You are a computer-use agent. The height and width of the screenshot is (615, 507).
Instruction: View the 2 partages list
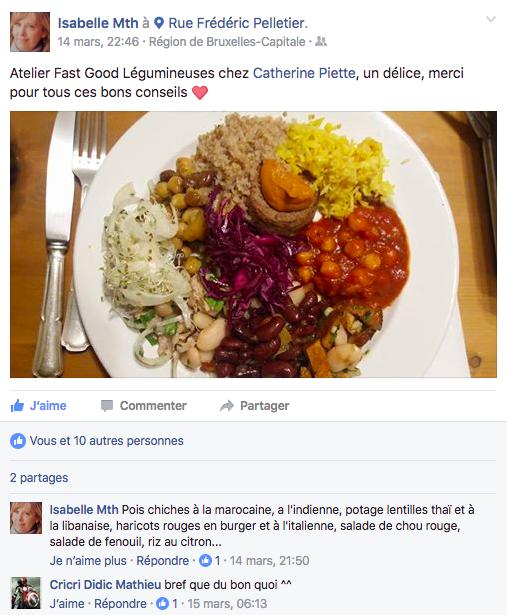[39, 478]
